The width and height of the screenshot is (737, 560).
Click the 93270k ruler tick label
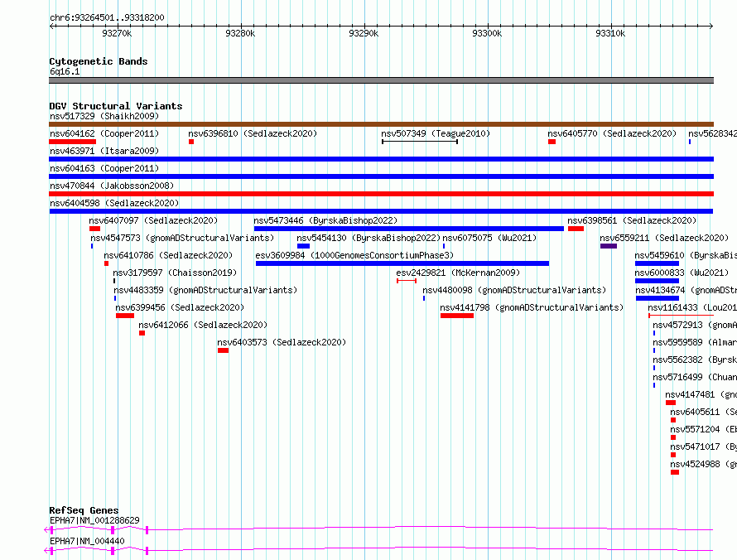click(x=117, y=33)
